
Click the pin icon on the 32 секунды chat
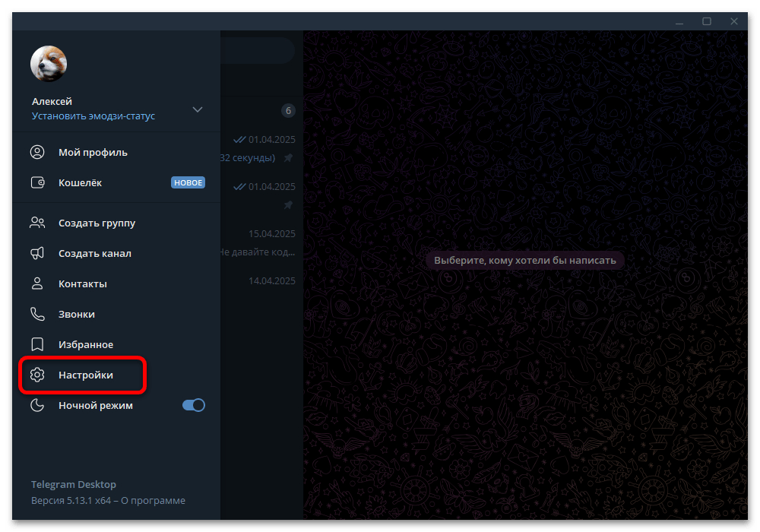tap(288, 158)
